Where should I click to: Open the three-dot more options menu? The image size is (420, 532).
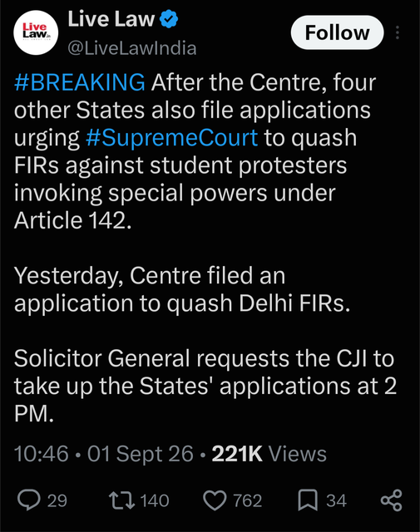[x=398, y=32]
